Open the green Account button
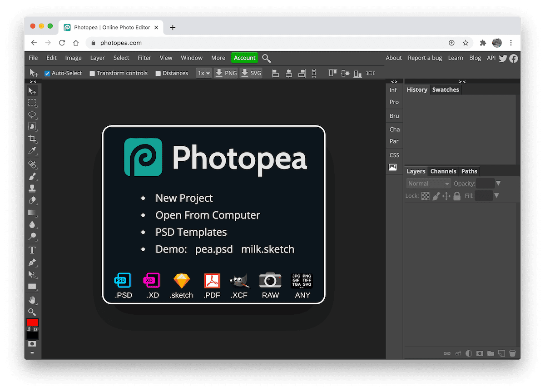545x392 pixels. (244, 58)
